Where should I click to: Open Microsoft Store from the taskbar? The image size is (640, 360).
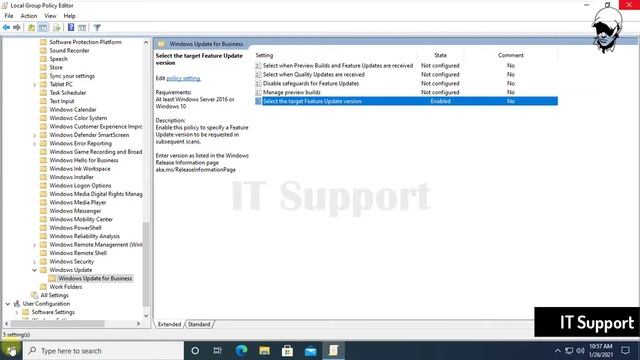[x=287, y=351]
